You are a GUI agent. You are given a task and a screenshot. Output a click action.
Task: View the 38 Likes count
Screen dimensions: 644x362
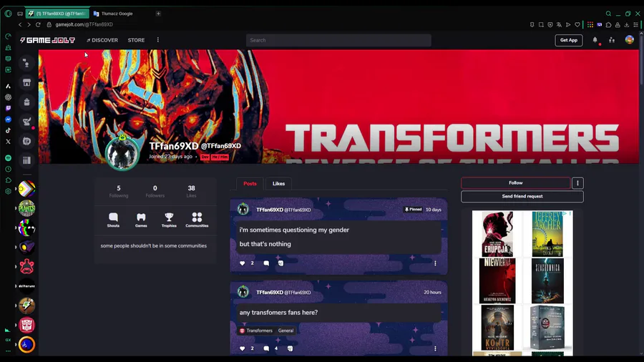click(x=191, y=191)
